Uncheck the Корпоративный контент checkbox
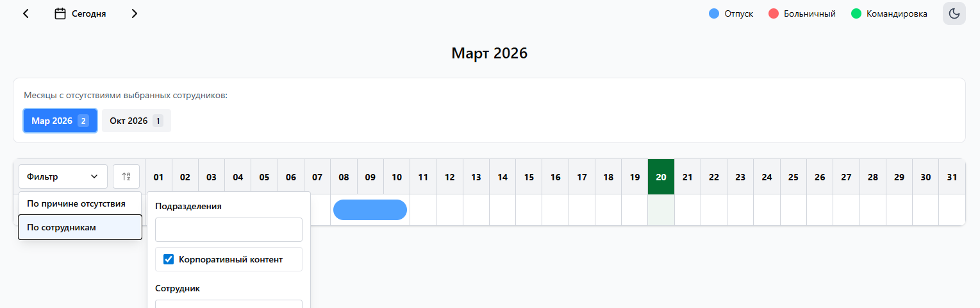Screen dimensions: 980x308 169,259
